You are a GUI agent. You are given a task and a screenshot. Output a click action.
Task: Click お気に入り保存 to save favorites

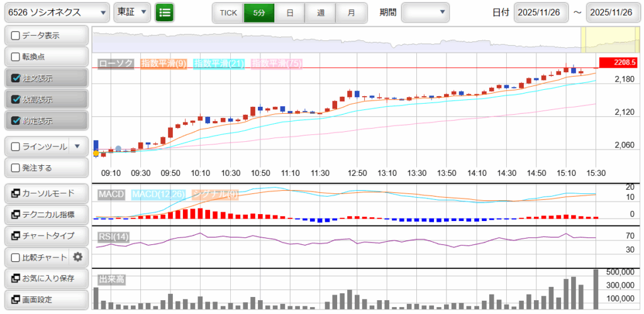46,278
